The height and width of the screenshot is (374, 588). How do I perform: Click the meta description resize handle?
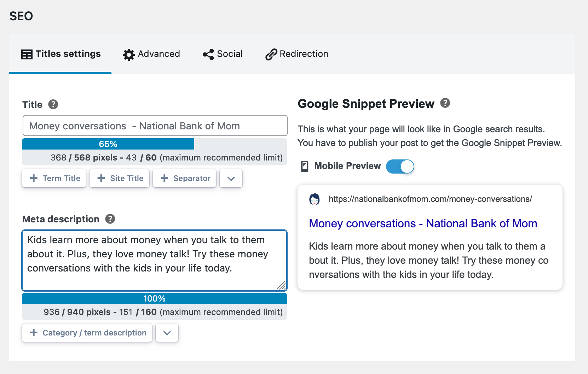[282, 286]
